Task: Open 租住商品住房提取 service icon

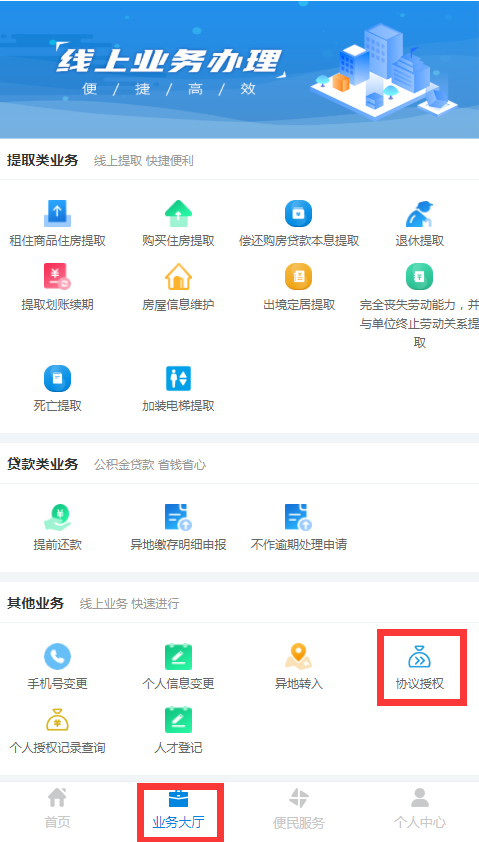Action: coord(57,213)
